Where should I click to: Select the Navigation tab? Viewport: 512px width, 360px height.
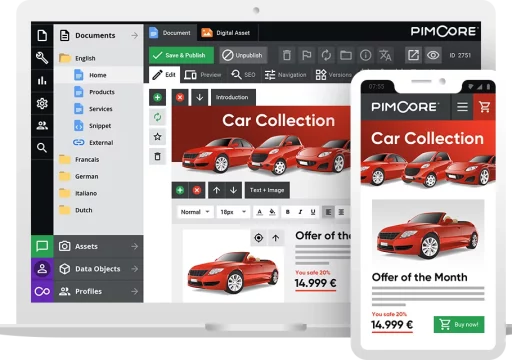click(x=285, y=75)
